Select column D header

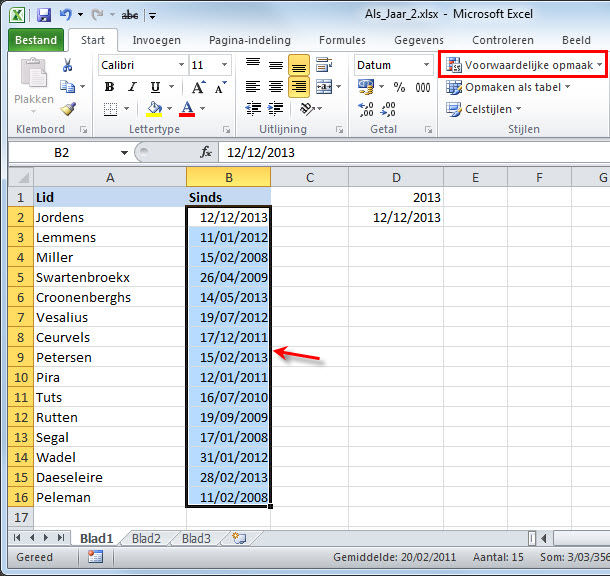tap(396, 177)
